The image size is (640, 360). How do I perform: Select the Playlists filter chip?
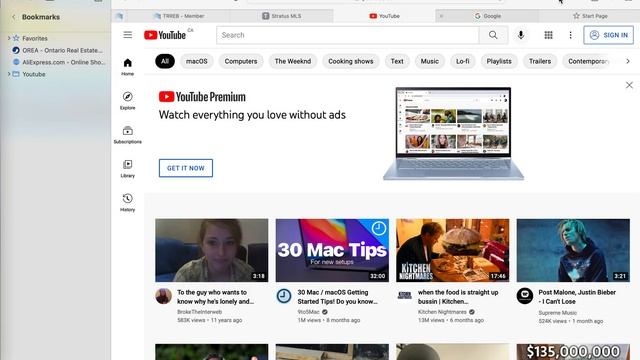[x=499, y=61]
